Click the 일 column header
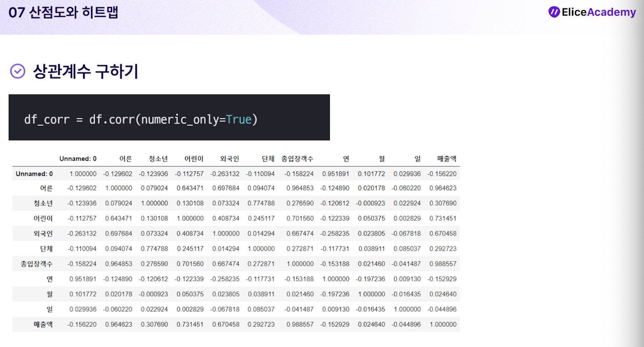Screen dimensions: 644x347 418,159
